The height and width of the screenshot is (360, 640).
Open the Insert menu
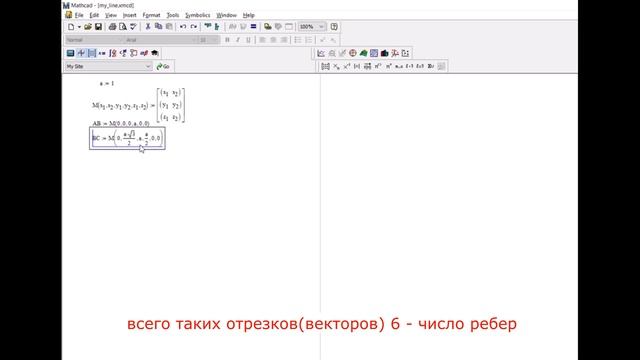pos(129,15)
